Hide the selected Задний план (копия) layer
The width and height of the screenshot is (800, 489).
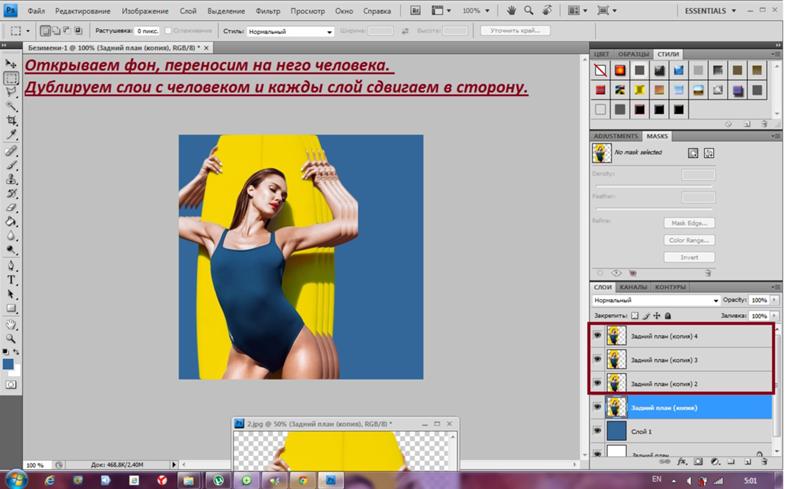(x=597, y=407)
